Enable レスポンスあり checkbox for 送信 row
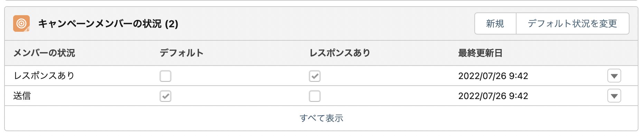Viewport: 644px width, 136px height. 315,96
